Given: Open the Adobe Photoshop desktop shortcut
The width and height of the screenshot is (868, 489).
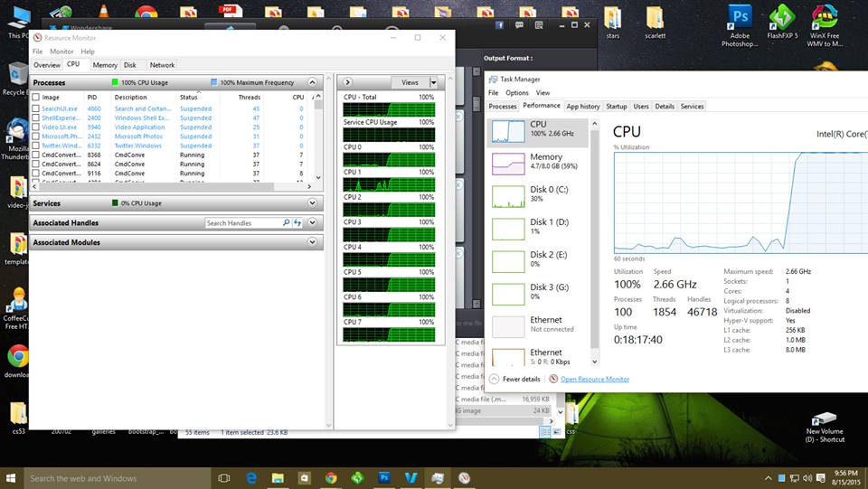Looking at the screenshot, I should [740, 25].
